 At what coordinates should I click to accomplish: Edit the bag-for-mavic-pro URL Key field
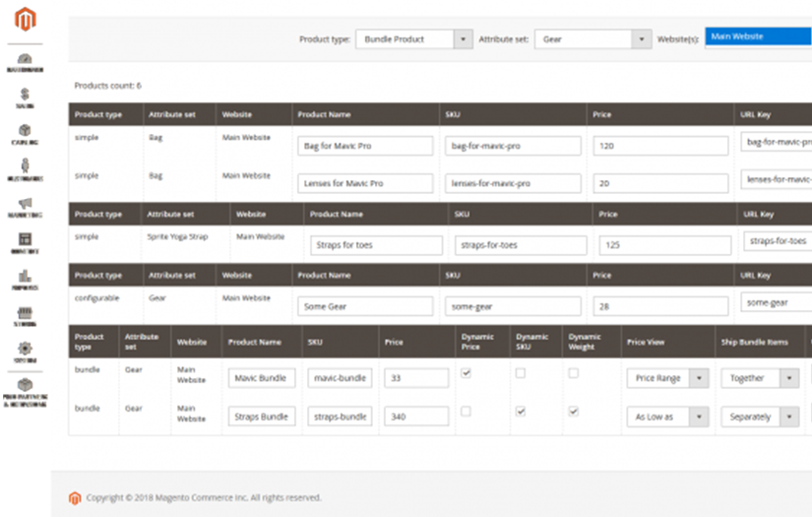(x=777, y=142)
